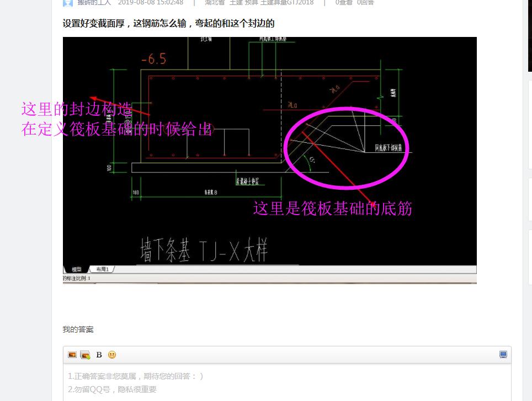Open the emoji smiley picker

112,355
